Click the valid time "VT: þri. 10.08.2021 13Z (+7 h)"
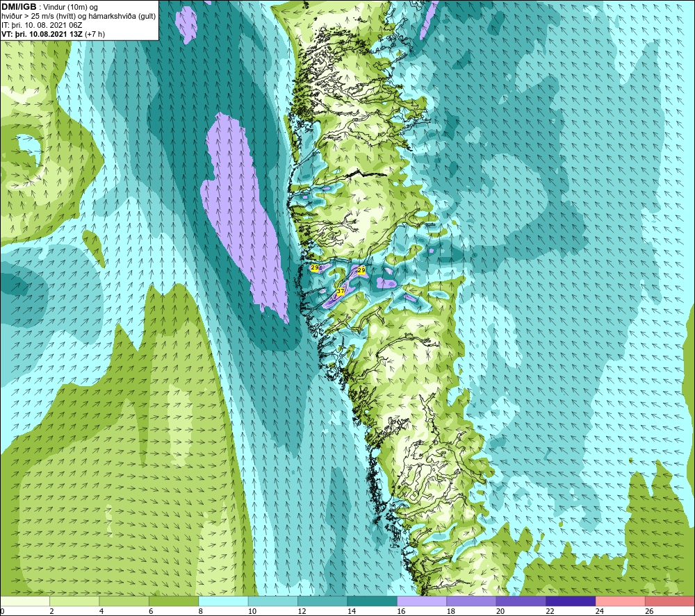 [54, 34]
